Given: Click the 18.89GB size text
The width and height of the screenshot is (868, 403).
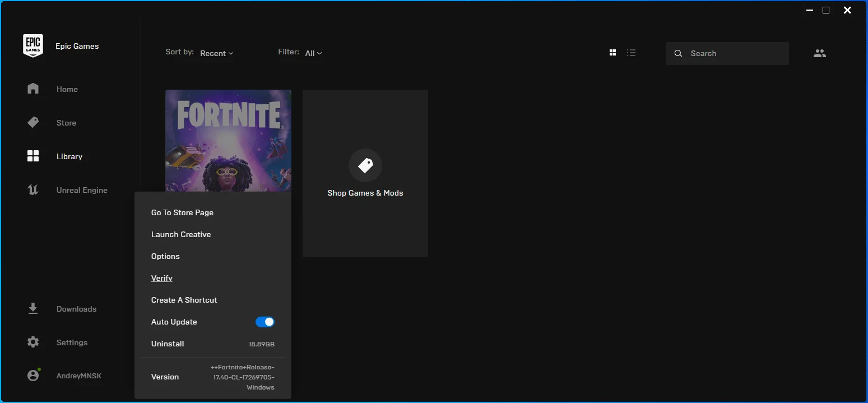Looking at the screenshot, I should tap(262, 344).
